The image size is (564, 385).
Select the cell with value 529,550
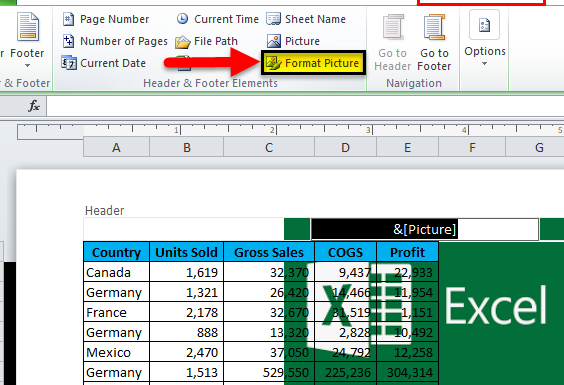click(x=269, y=372)
